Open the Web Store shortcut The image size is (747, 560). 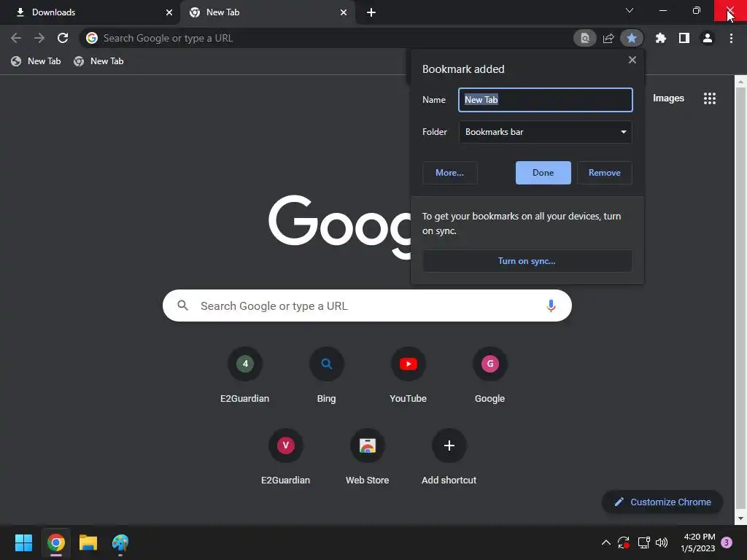click(x=368, y=457)
